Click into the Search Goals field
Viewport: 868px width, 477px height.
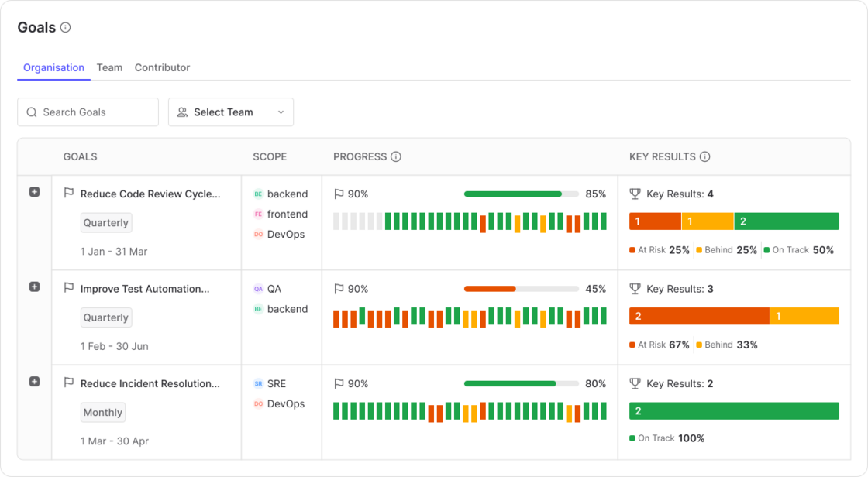pyautogui.click(x=88, y=112)
